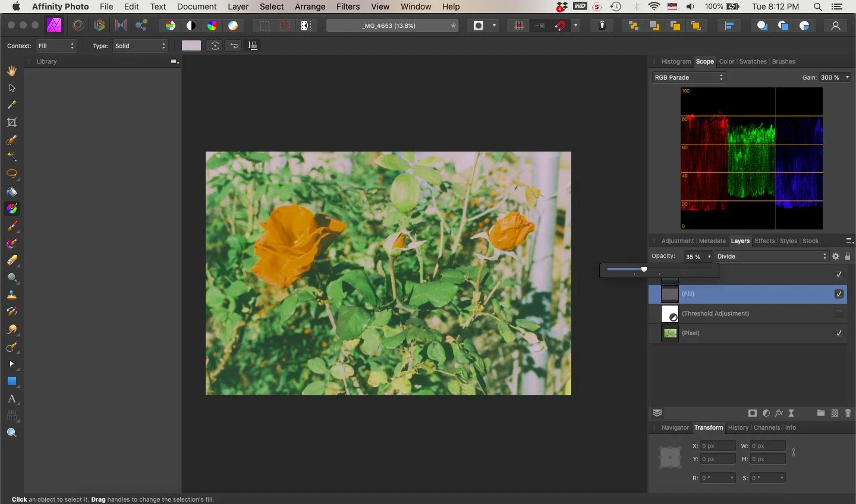Select the Rectangle shape tool
Screen dimensions: 856x504
[12, 381]
